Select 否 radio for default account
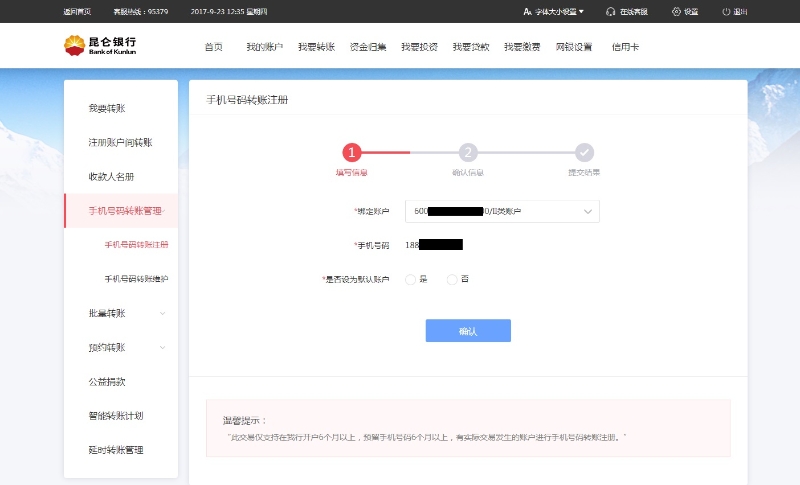800x485 pixels. click(x=452, y=279)
